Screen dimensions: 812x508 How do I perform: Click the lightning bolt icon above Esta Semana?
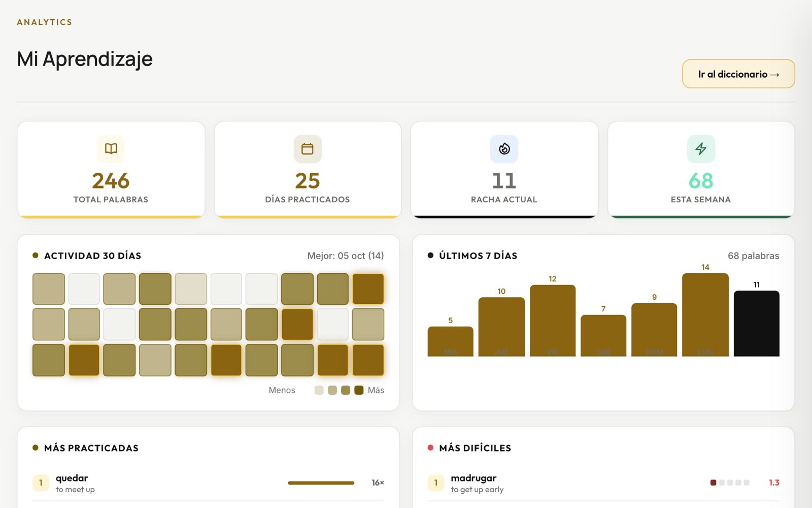(x=701, y=149)
